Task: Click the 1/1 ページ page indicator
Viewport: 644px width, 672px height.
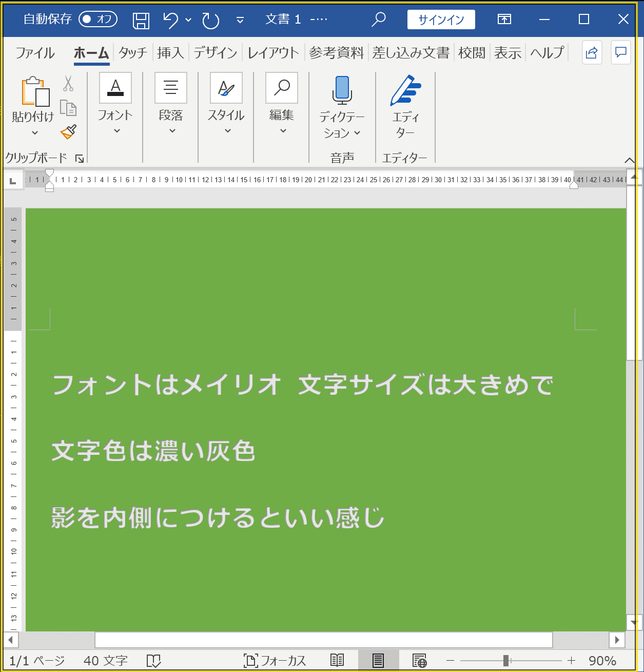Action: [37, 661]
